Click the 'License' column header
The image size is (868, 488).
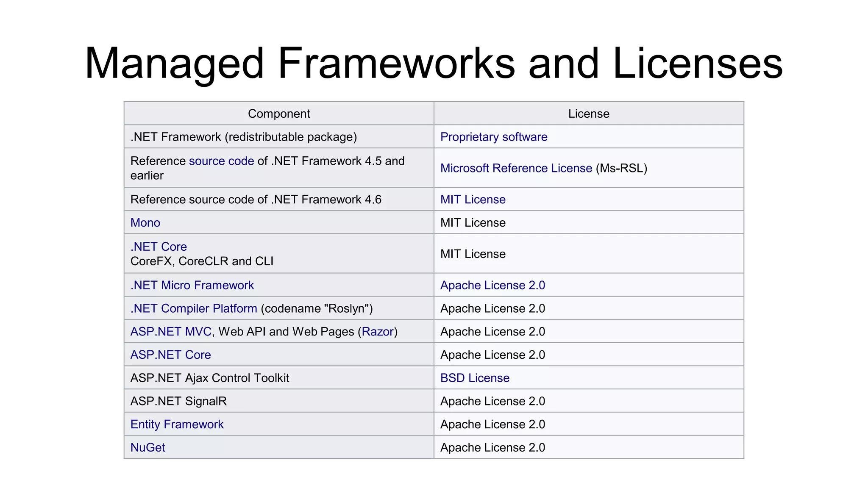click(x=589, y=114)
